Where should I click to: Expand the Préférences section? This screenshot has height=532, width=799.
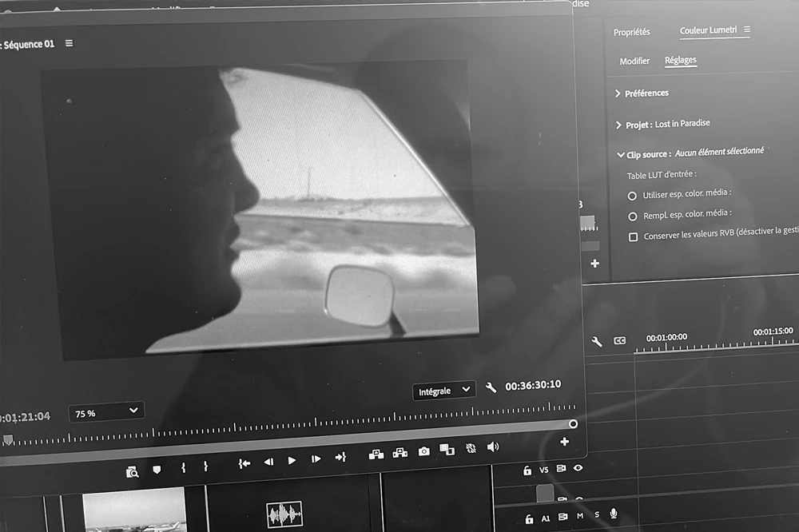coord(618,93)
